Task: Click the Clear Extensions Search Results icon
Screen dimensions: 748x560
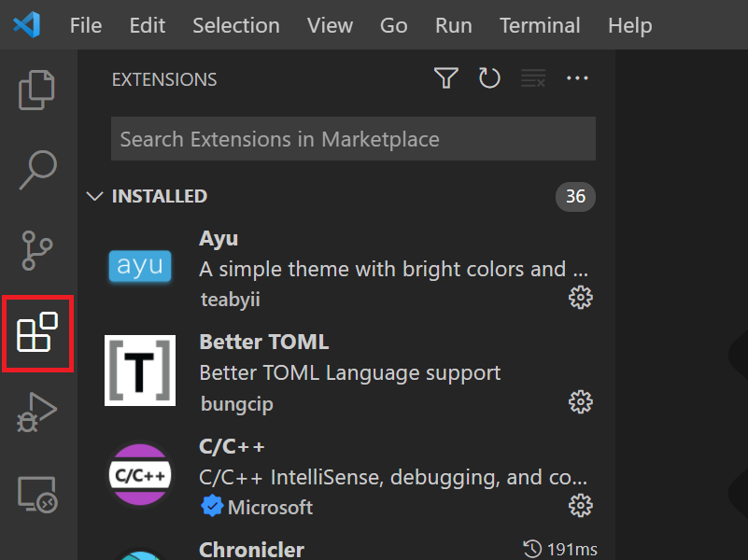Action: point(532,78)
